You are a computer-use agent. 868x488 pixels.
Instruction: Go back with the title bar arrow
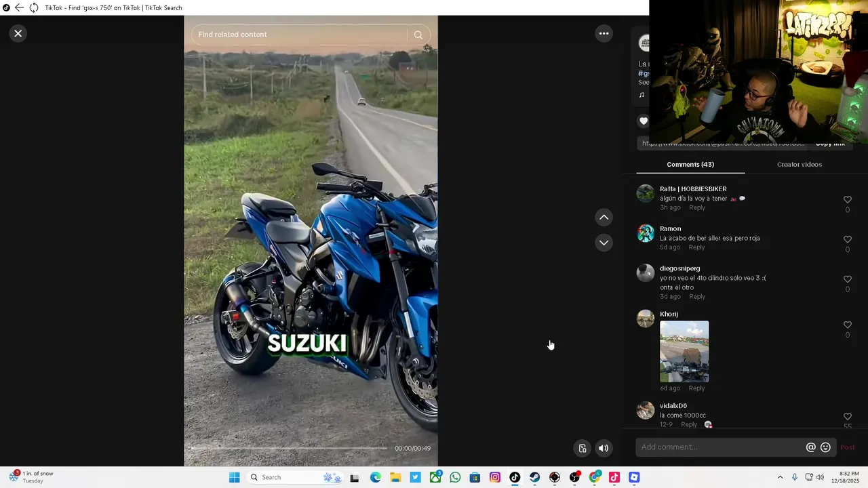click(19, 7)
